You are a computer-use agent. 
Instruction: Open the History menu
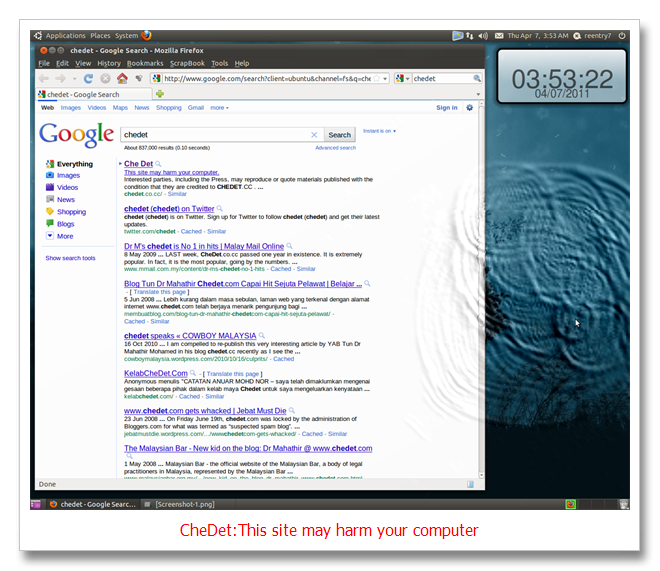[109, 63]
